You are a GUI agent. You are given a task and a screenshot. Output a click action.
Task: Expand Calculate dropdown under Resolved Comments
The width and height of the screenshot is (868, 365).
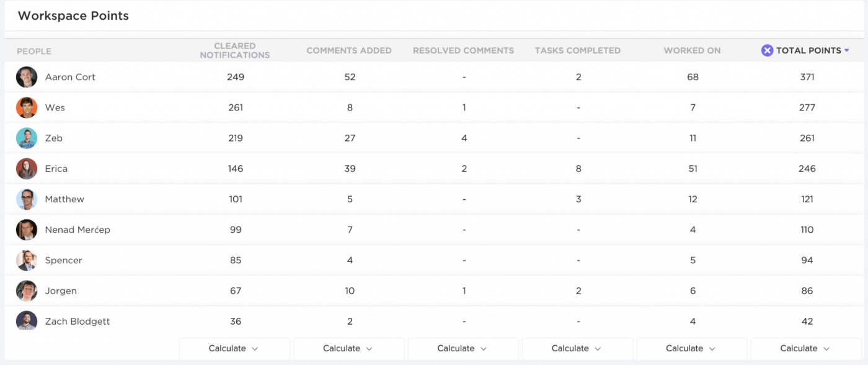(x=463, y=348)
